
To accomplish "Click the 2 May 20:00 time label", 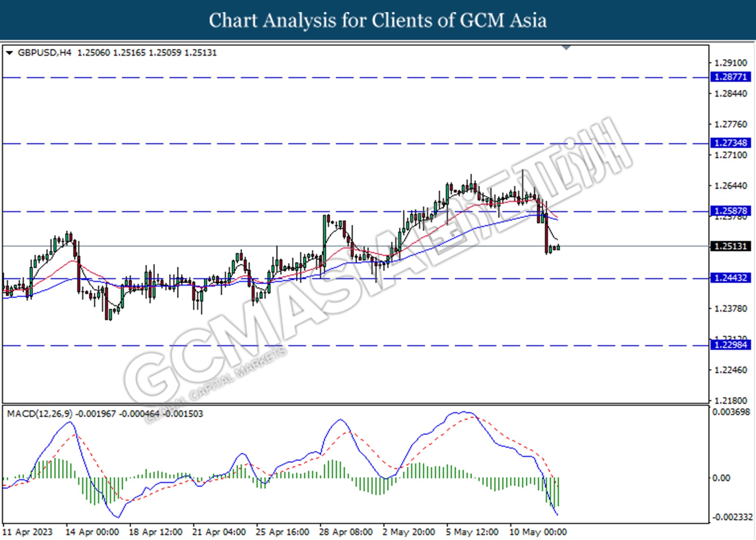I will click(409, 532).
